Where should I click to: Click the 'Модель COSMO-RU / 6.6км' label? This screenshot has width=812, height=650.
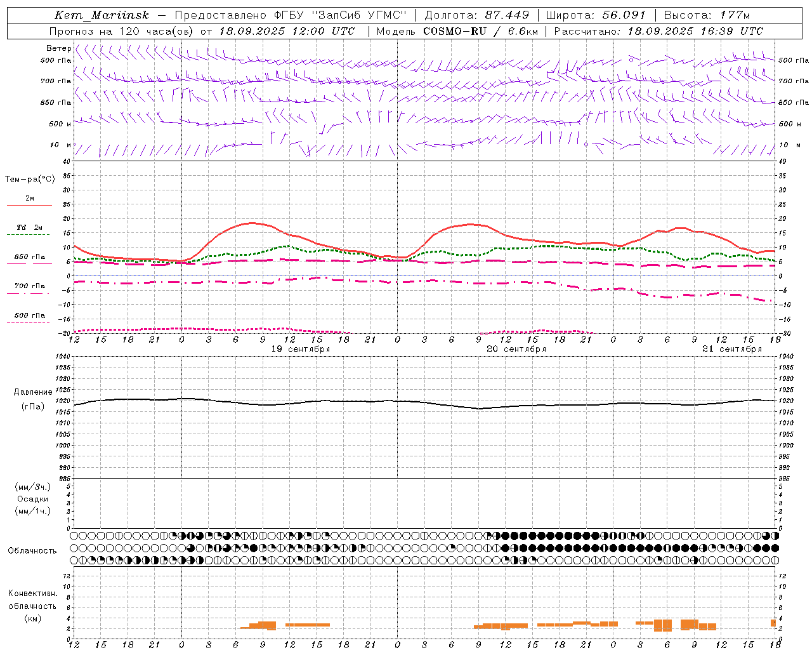coord(457,31)
